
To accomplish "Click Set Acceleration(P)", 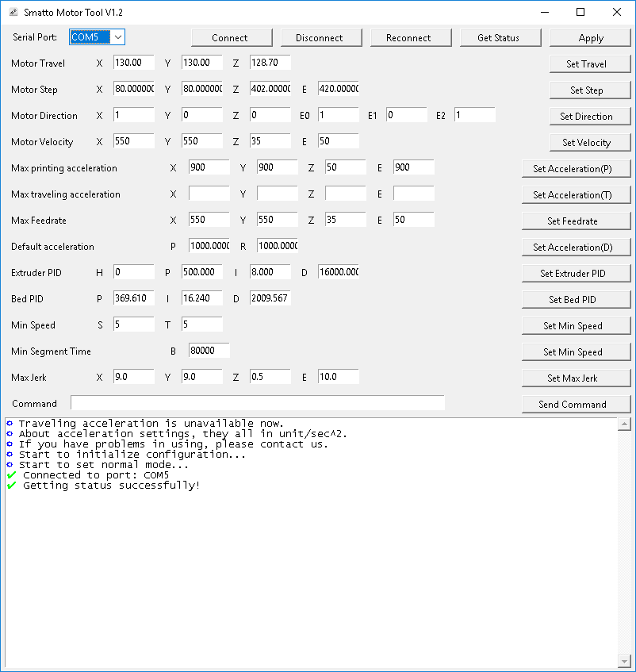I will coord(577,168).
